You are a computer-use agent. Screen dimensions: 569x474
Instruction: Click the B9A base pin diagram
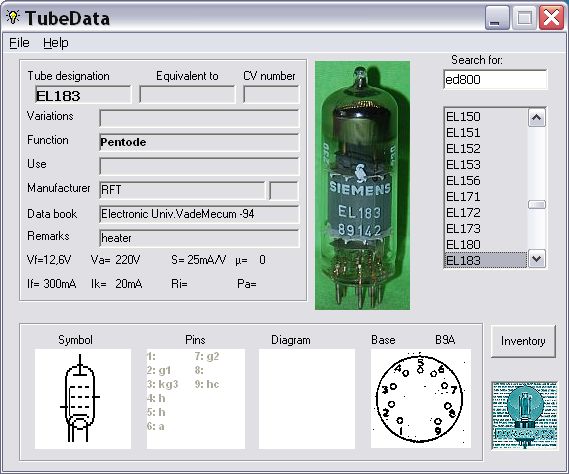click(x=421, y=399)
